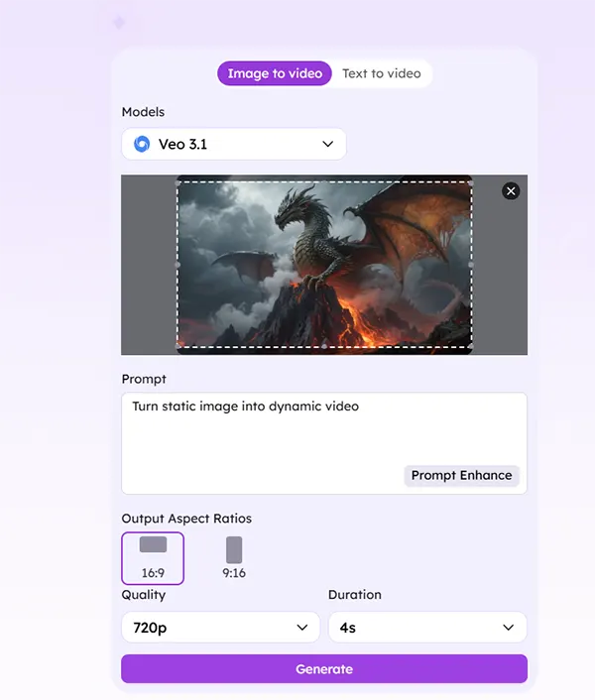Click the crop handle on left edge
The width and height of the screenshot is (595, 700).
pyautogui.click(x=178, y=265)
